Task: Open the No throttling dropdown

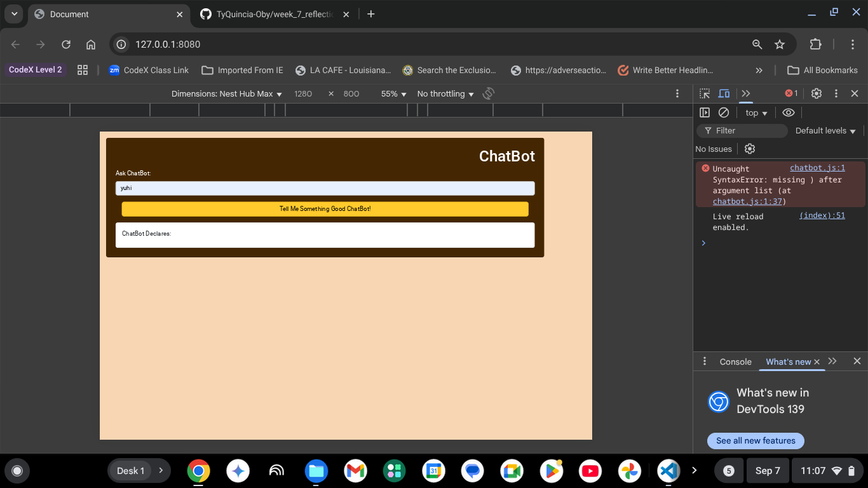Action: pos(445,94)
